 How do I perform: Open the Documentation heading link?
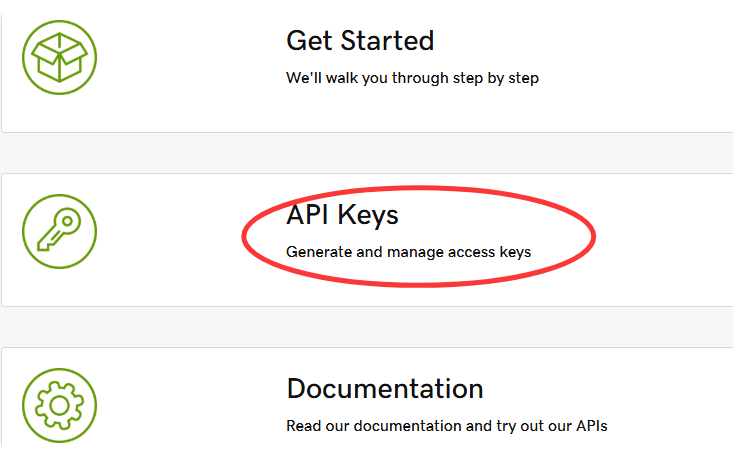(x=384, y=388)
